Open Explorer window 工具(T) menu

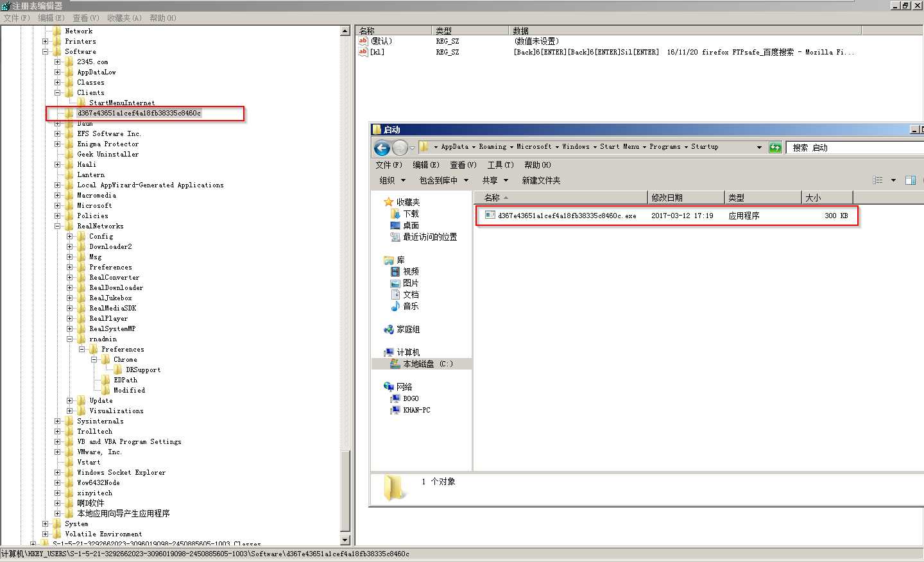501,165
